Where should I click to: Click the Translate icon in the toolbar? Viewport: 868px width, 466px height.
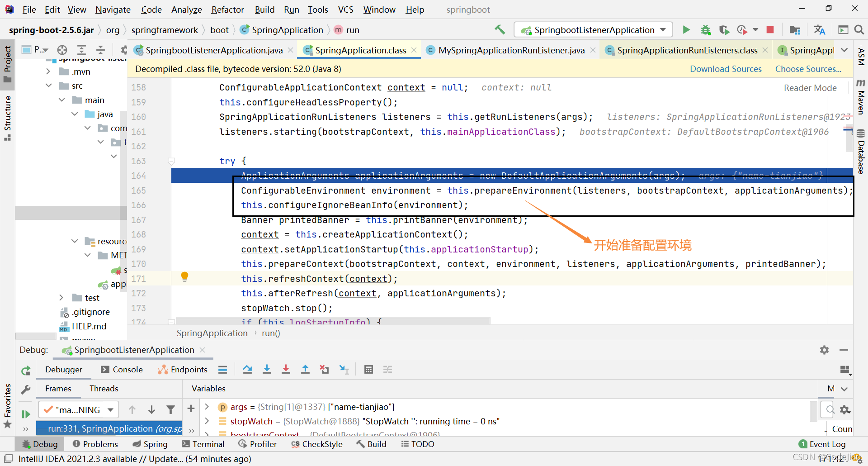(819, 30)
